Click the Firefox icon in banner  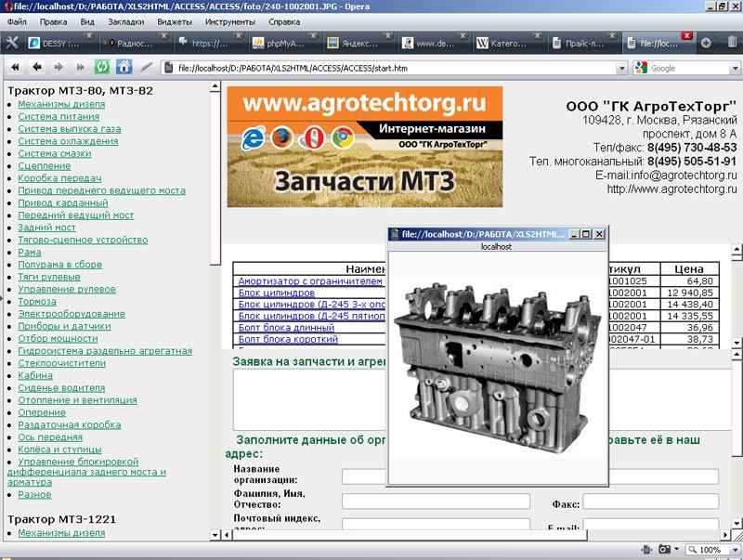coord(282,138)
